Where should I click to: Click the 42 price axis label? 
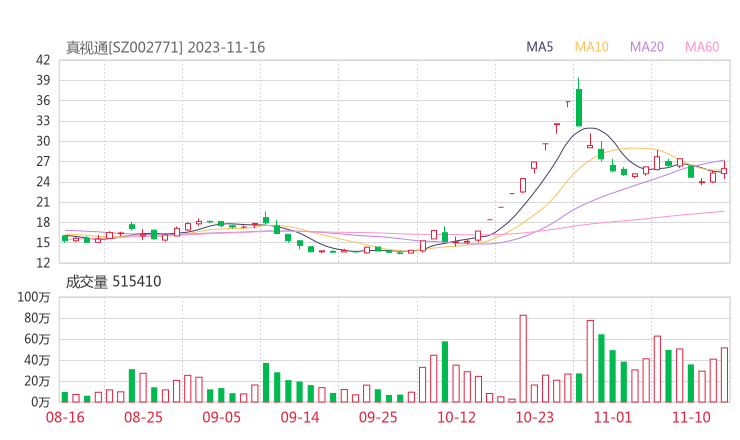[43, 60]
